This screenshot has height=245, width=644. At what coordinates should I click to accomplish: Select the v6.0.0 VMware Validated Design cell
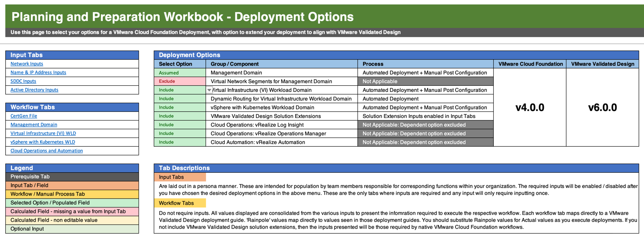(602, 107)
